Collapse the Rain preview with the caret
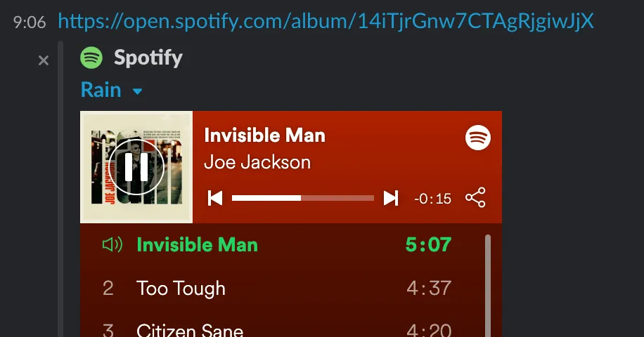 click(x=138, y=91)
